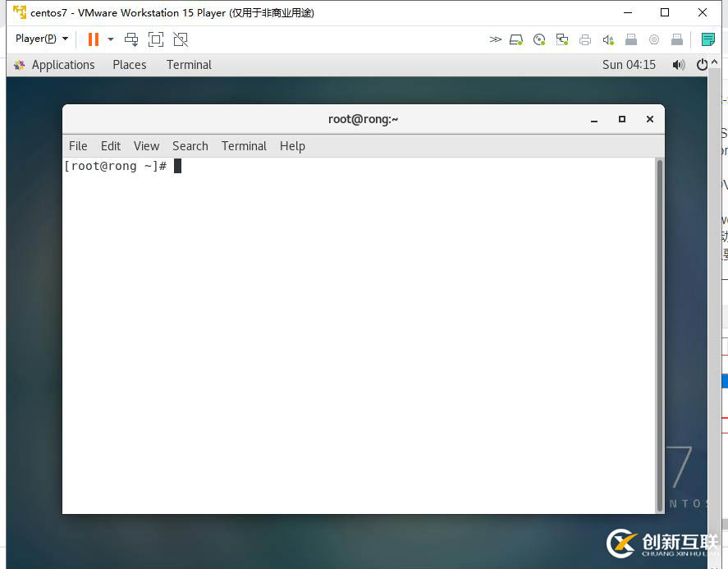The height and width of the screenshot is (569, 728).
Task: Click the camera device icon in toolbar
Action: tap(653, 39)
